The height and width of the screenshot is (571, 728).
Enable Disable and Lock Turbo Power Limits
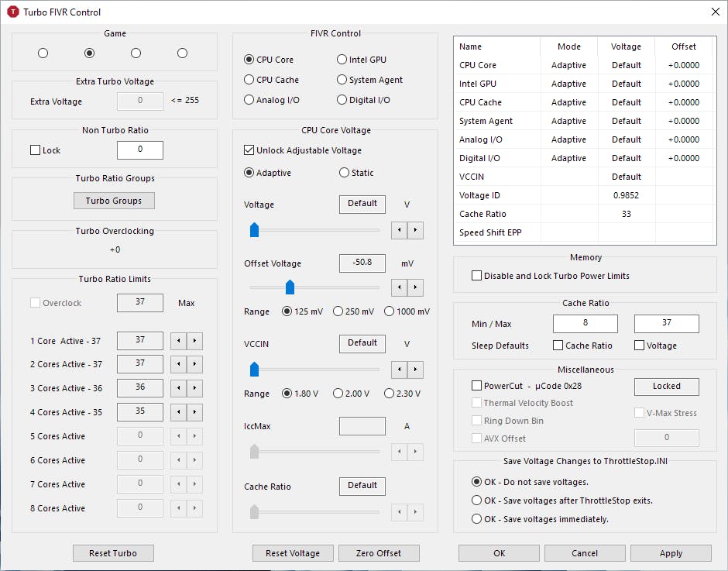pos(476,276)
